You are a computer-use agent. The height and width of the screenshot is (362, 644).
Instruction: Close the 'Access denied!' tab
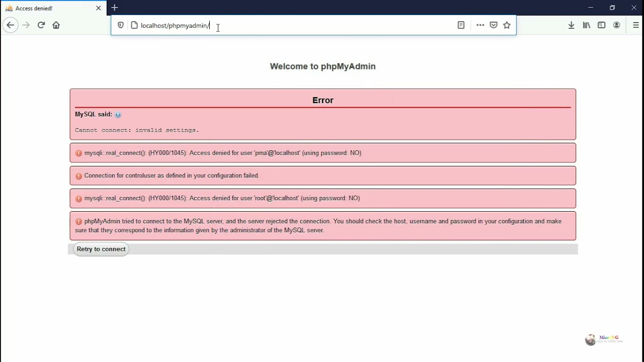(x=98, y=8)
